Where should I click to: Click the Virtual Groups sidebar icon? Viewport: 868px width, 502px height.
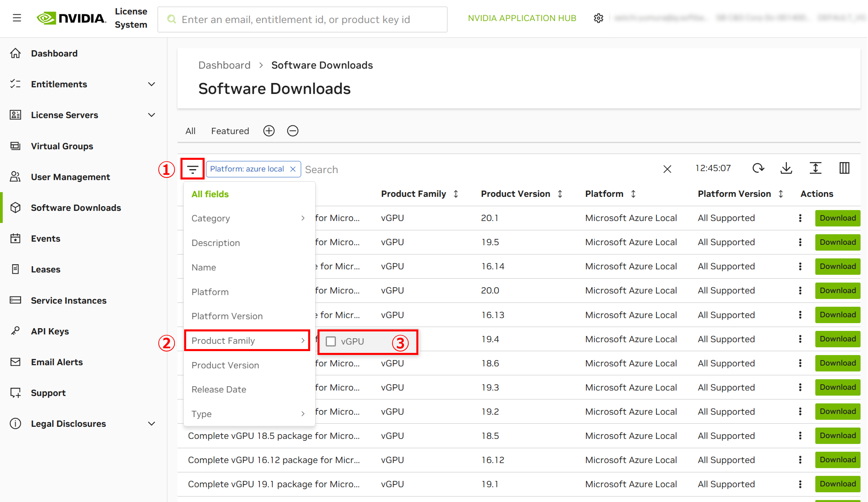pyautogui.click(x=15, y=146)
